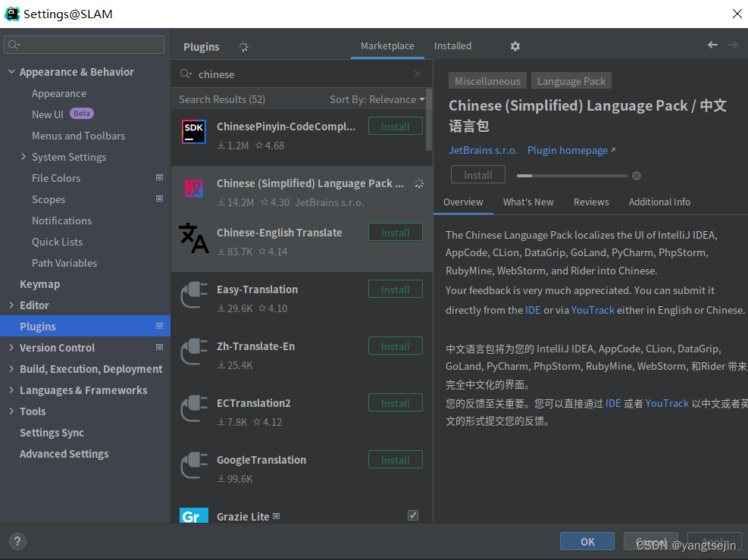The width and height of the screenshot is (748, 560).
Task: Click the OK button
Action: pos(587,541)
